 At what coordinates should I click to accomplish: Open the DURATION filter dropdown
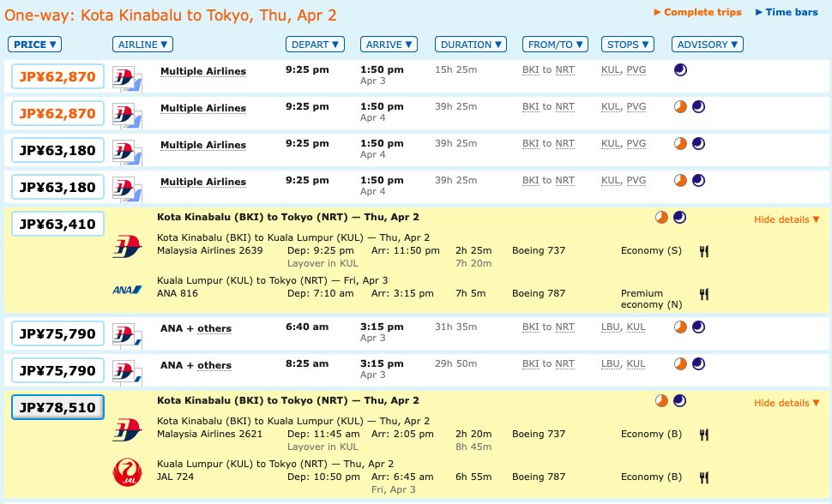point(471,45)
